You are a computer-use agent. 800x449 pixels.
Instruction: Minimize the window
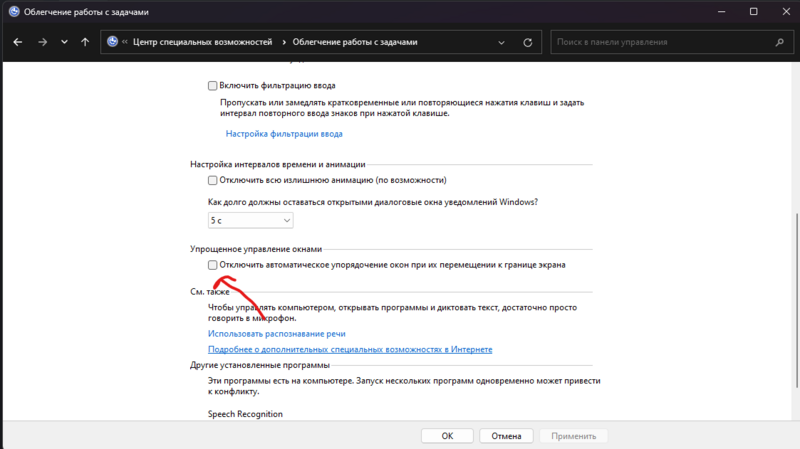[721, 12]
